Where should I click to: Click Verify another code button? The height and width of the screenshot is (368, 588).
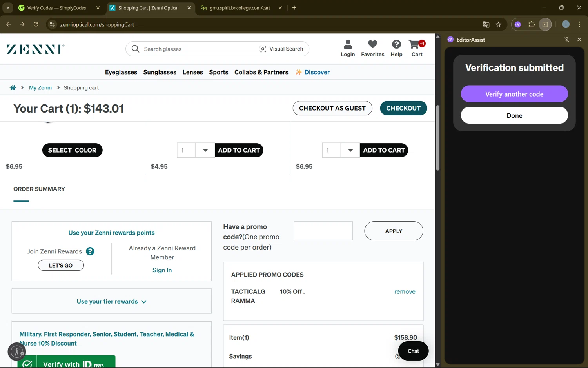[514, 94]
